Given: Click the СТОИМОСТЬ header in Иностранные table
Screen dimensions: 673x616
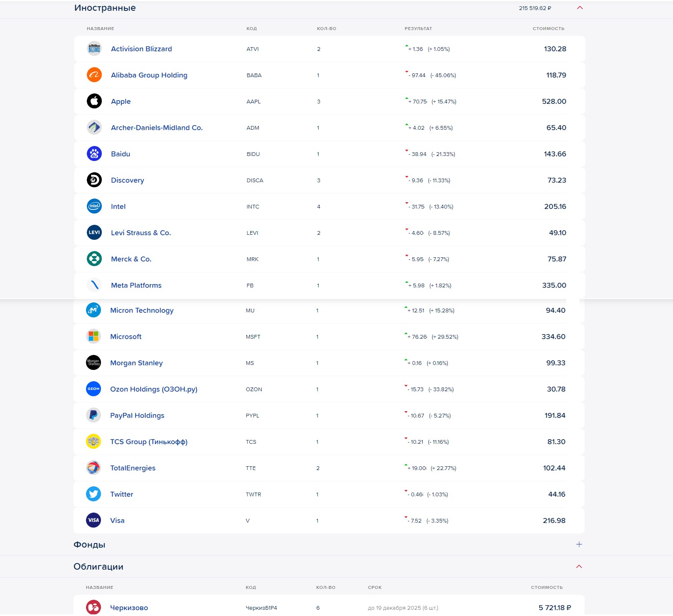Looking at the screenshot, I should pos(548,28).
